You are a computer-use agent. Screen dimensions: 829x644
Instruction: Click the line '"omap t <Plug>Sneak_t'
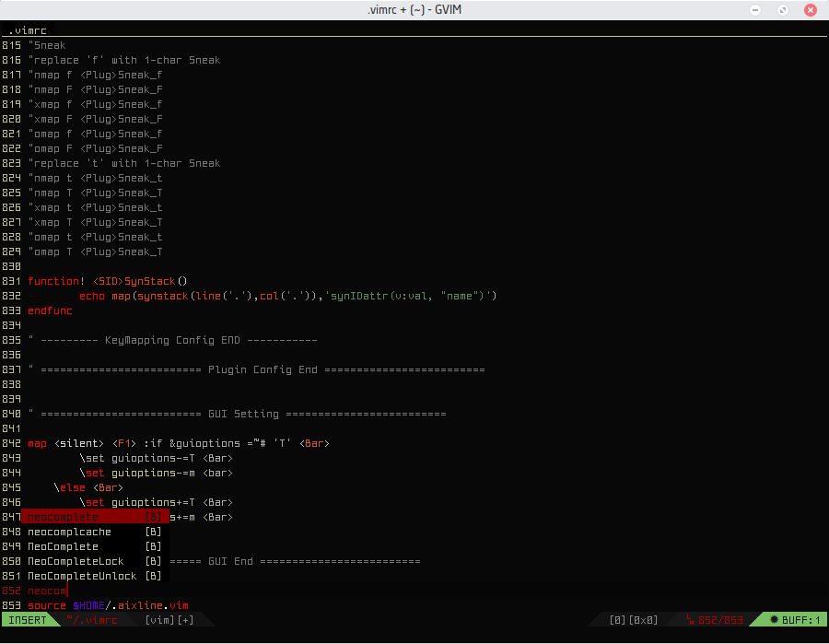coord(95,238)
